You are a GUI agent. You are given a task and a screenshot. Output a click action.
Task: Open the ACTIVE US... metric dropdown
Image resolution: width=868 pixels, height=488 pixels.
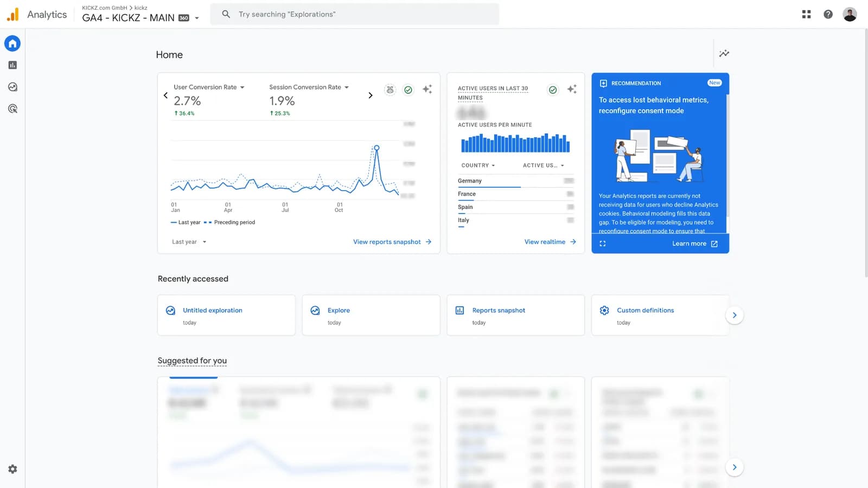click(544, 165)
